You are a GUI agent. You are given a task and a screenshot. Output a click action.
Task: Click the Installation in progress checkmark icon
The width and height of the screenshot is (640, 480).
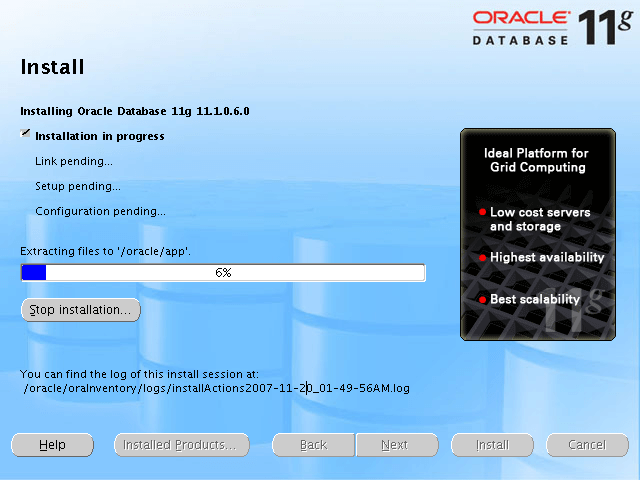[25, 133]
